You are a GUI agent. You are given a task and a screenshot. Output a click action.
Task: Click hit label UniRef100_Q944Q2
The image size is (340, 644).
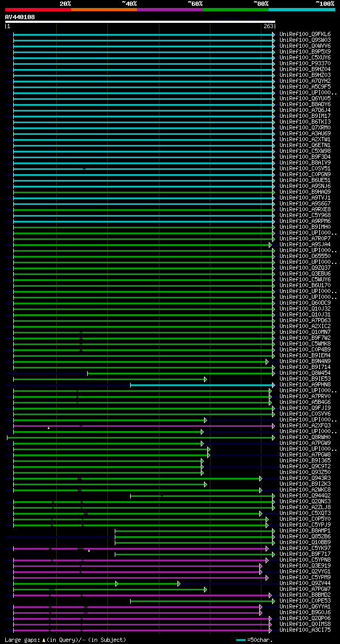[305, 495]
